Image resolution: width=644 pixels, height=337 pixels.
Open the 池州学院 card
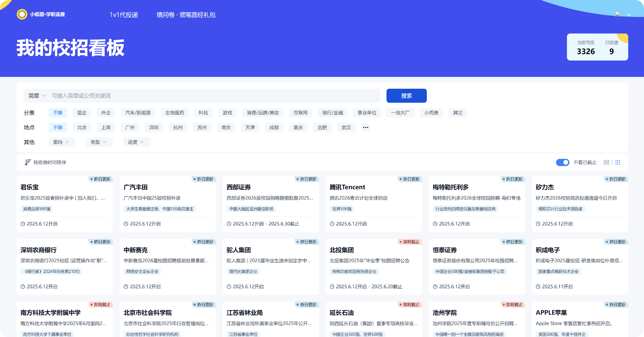click(477, 319)
